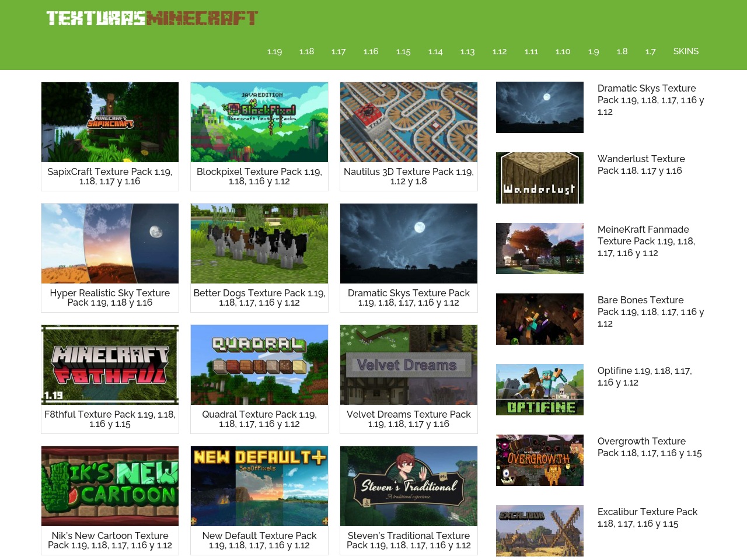
Task: Click the Hyper Realistic Sky Texture Pack title
Action: click(110, 297)
